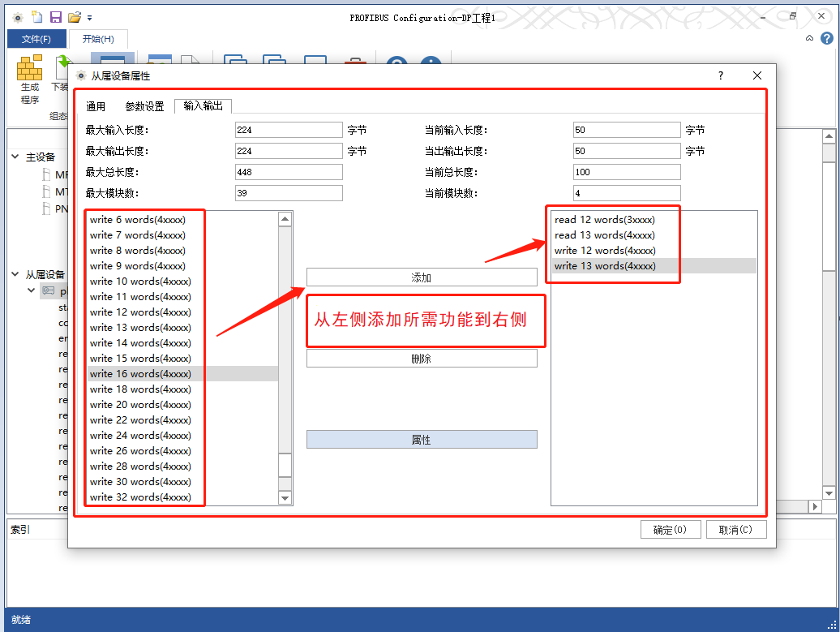840x632 pixels.
Task: Open the quick access toolbar dropdown arrow
Action: 89,16
